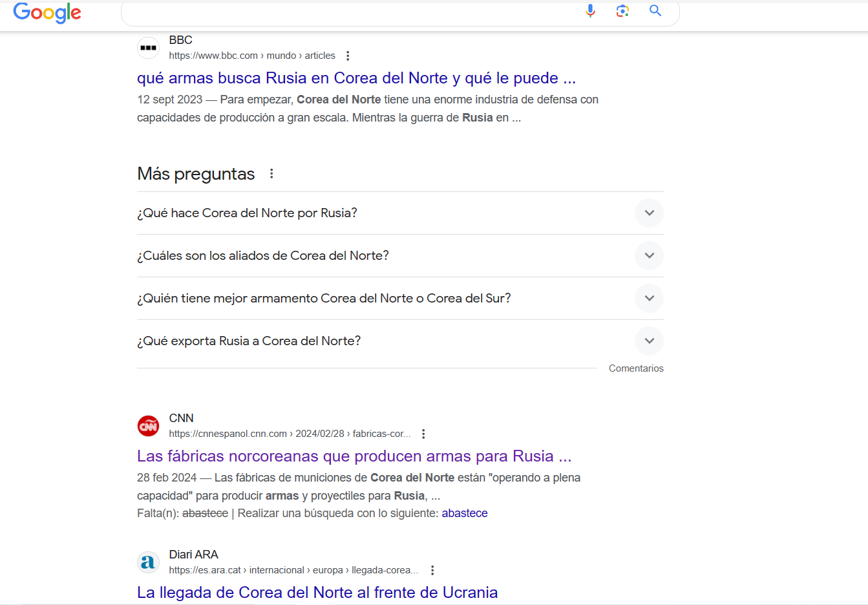
Task: Click the 'abastece' search suggestion link
Action: click(465, 513)
